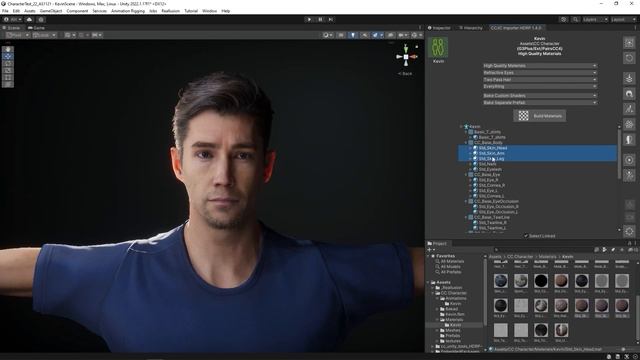Open the GameObject menu
This screenshot has width=640, height=360.
click(51, 11)
